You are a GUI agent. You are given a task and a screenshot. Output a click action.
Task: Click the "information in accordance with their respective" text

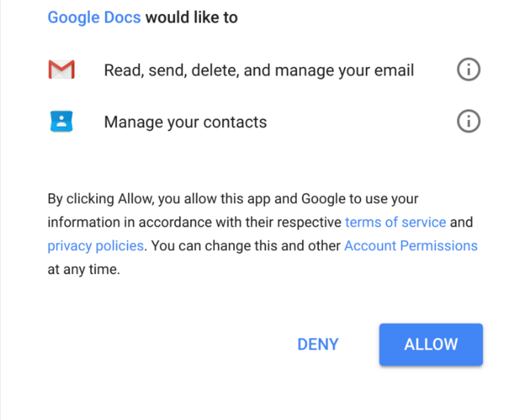(195, 222)
